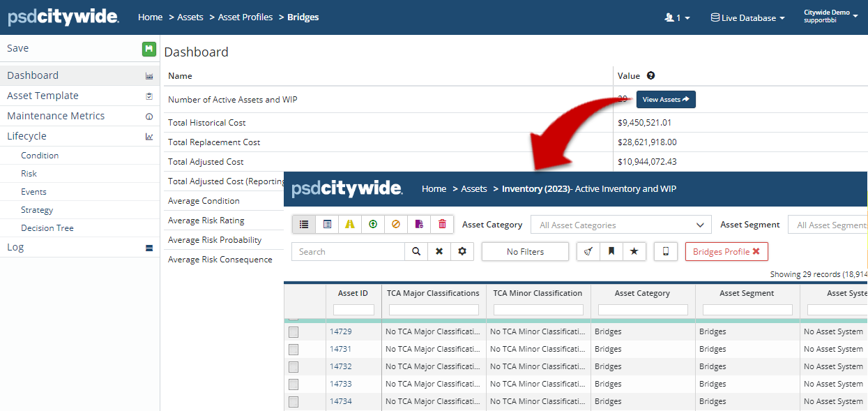This screenshot has height=411, width=868.
Task: Click the green up-arrow circle icon
Action: (373, 224)
